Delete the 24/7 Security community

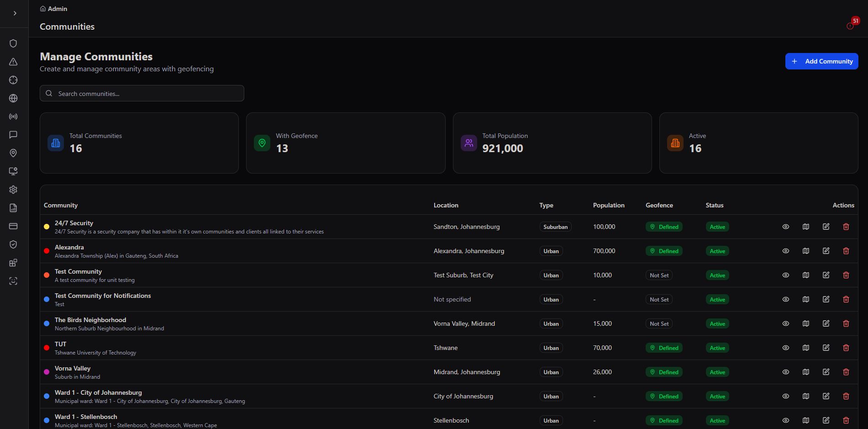(x=846, y=227)
